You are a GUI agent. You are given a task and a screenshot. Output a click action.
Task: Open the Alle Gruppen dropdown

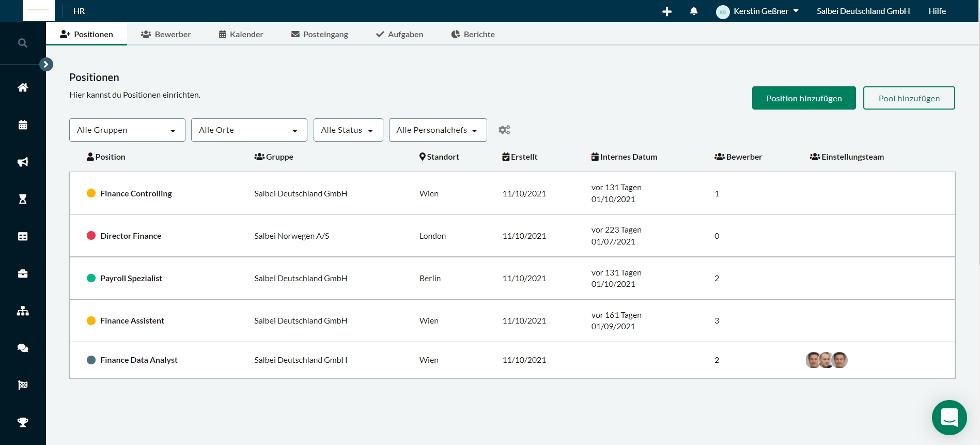[127, 130]
